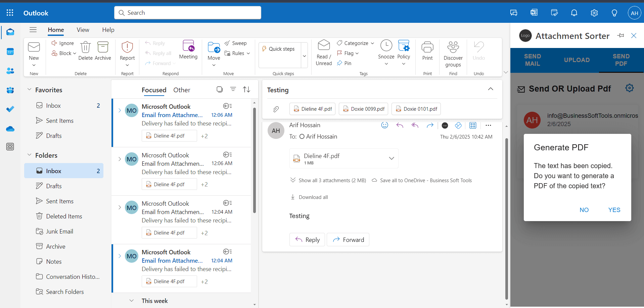The image size is (644, 308).
Task: Open the app launcher waffle icon
Action: tap(10, 13)
